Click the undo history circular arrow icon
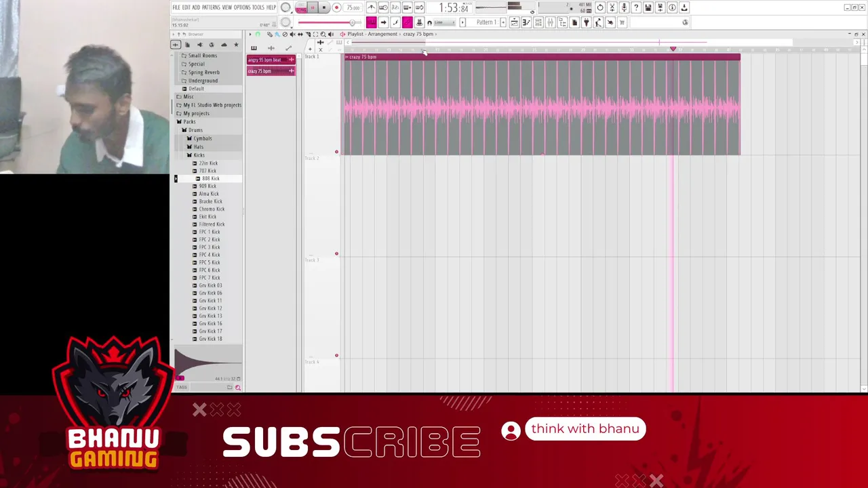Image resolution: width=868 pixels, height=488 pixels. coord(600,7)
